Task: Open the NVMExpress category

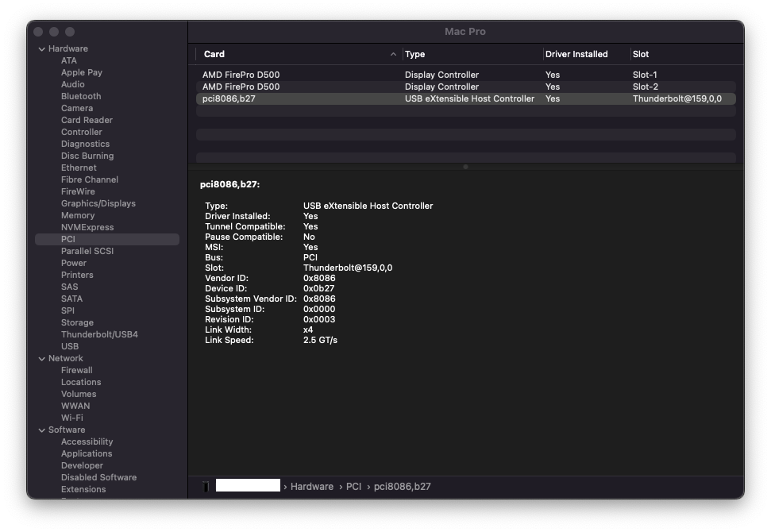Action: pyautogui.click(x=87, y=227)
